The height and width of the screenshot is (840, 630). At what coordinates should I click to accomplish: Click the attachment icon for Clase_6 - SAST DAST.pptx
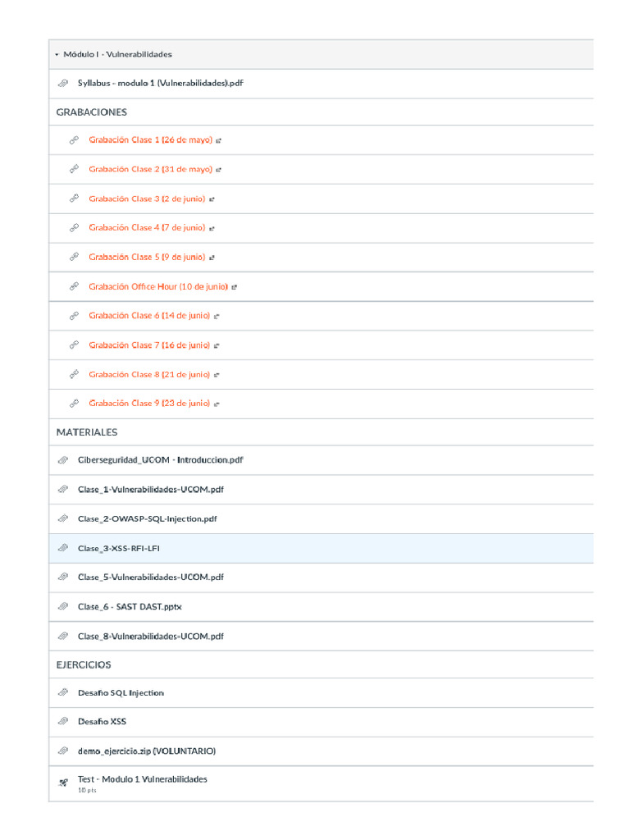[63, 607]
